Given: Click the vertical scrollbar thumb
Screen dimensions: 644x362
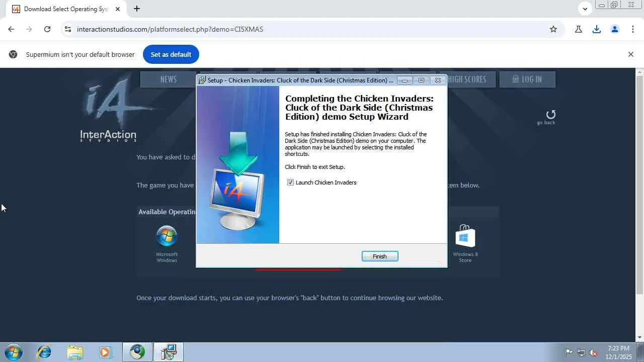Looking at the screenshot, I should click(640, 185).
